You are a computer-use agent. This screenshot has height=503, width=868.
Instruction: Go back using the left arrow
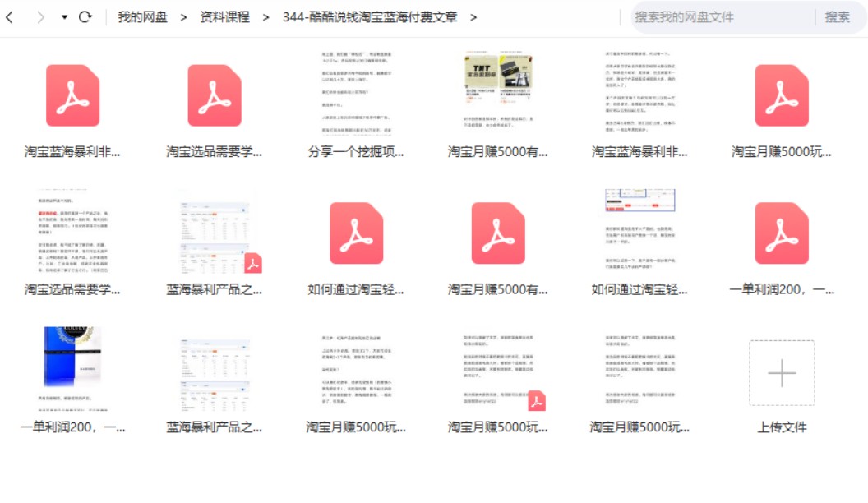coord(9,17)
